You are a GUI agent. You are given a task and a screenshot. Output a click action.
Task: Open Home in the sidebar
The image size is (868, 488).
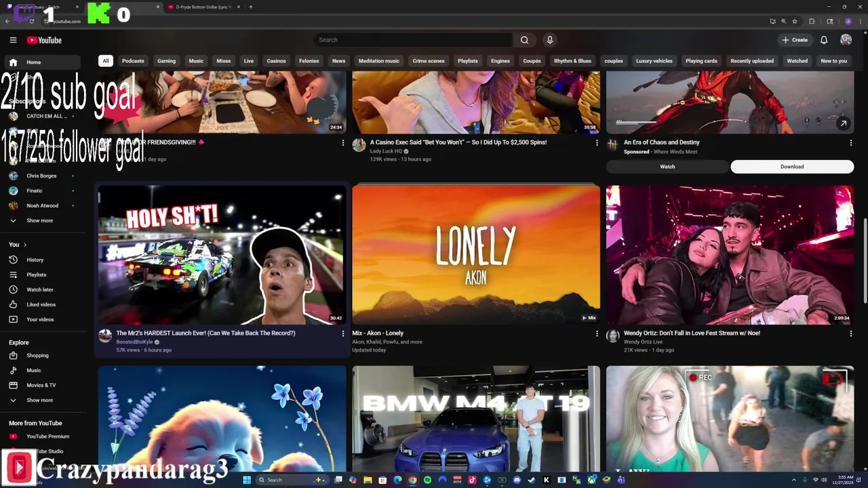pos(44,62)
